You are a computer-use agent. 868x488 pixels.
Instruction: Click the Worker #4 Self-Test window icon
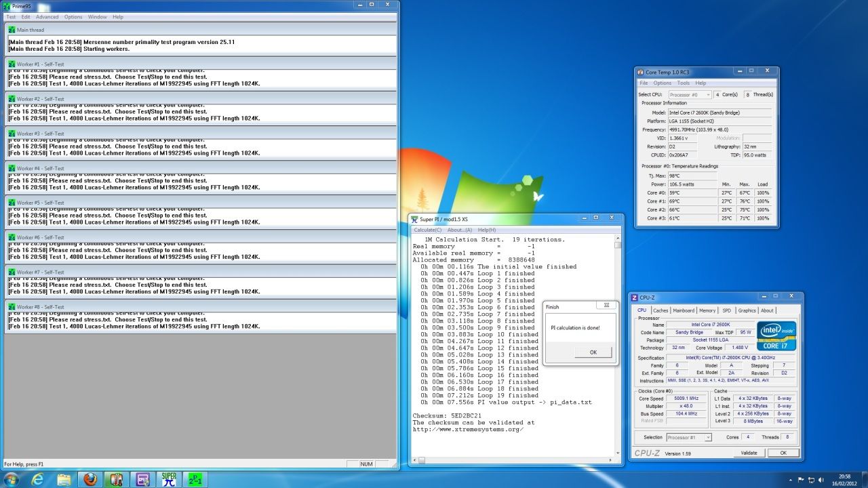tap(12, 168)
